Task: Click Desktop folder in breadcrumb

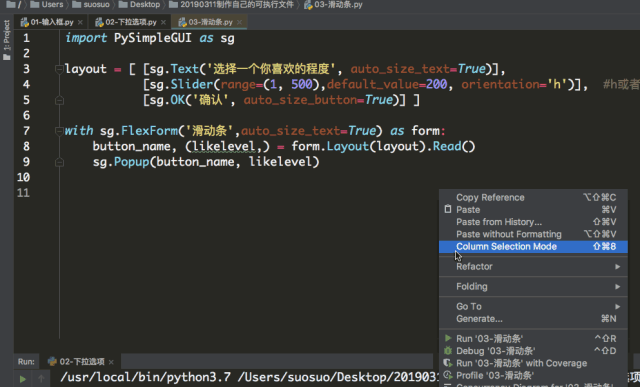Action: (139, 4)
